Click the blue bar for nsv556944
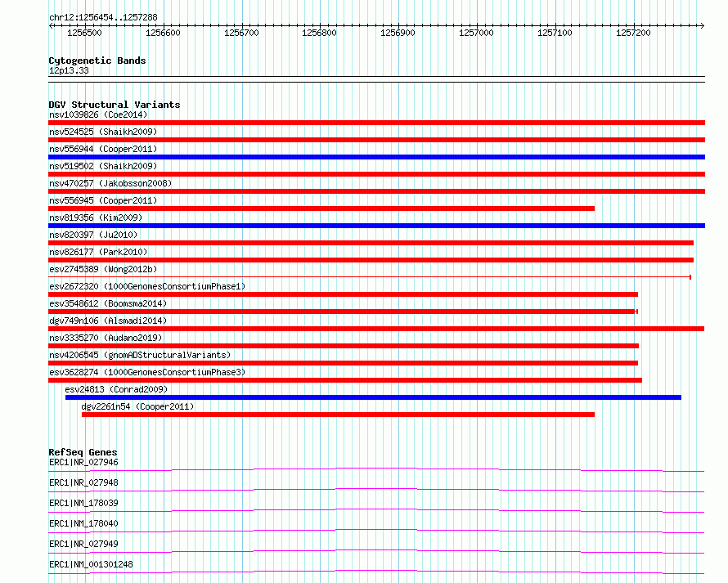The height and width of the screenshot is (583, 728). tap(376, 157)
